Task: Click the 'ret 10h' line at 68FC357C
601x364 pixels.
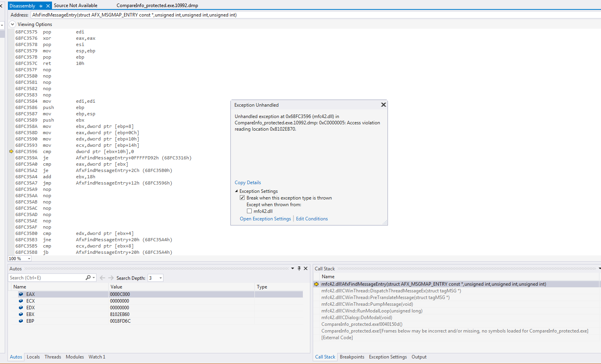Action: click(50, 63)
